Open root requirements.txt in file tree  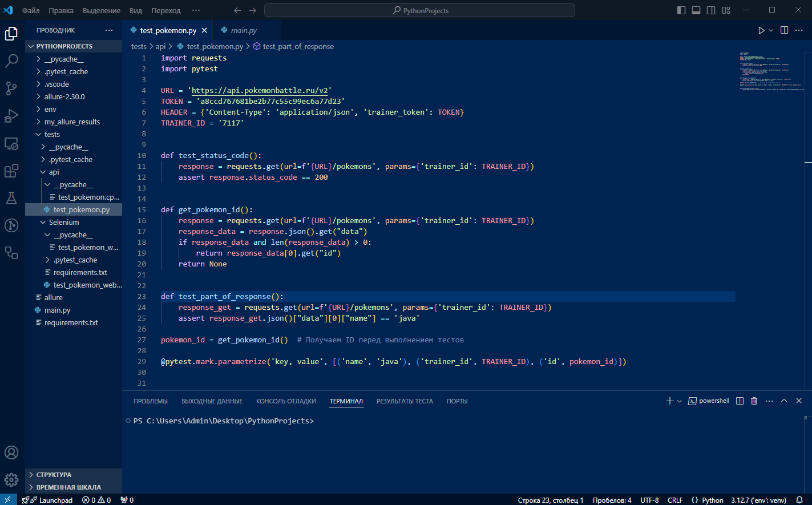74,322
